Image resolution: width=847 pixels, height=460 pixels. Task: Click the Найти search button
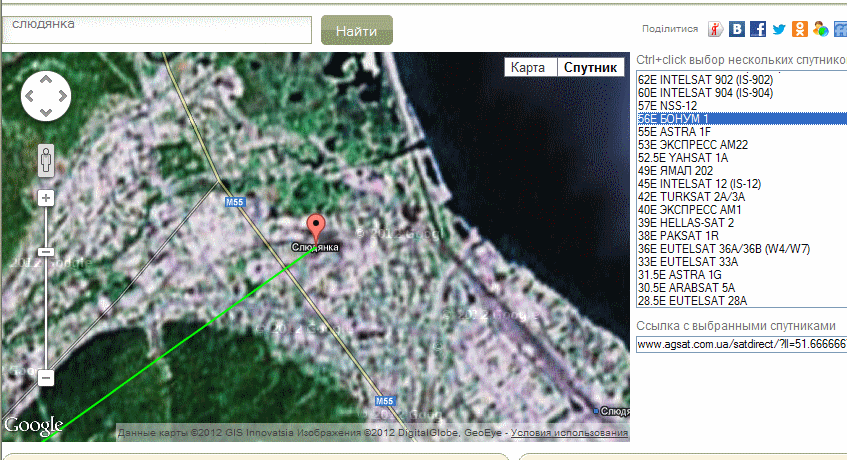click(x=357, y=30)
